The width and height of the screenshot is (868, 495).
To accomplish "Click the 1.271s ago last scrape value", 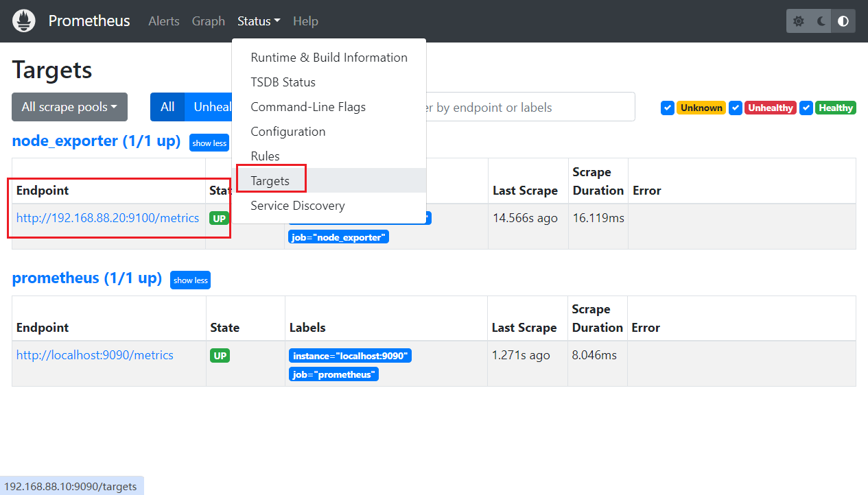I will point(521,355).
